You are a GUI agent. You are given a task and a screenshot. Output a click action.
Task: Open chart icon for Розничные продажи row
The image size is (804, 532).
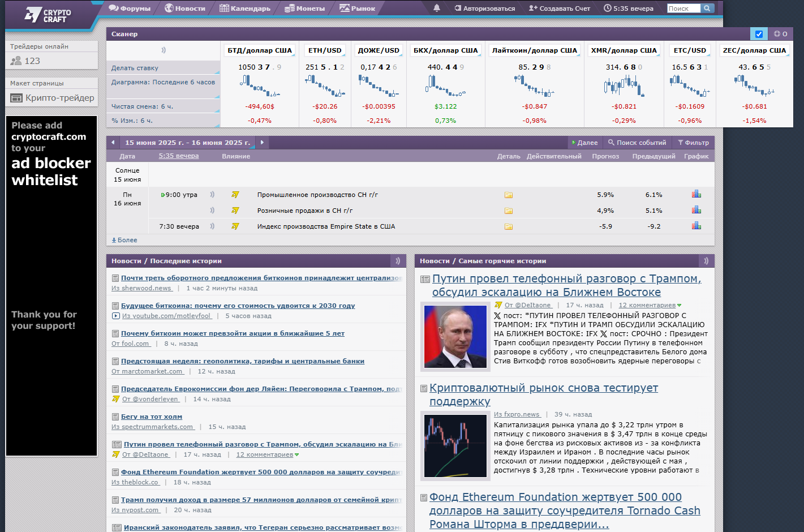tap(696, 210)
